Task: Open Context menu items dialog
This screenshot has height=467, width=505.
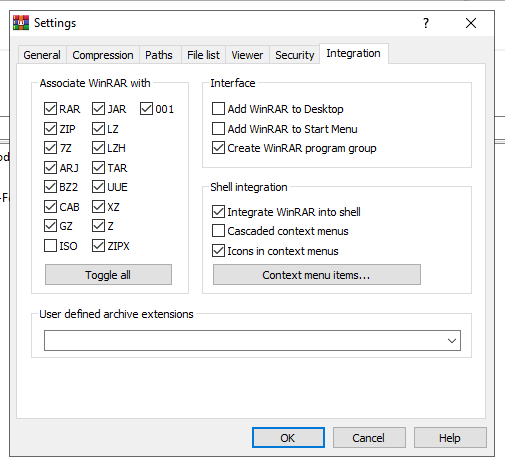Action: (317, 275)
